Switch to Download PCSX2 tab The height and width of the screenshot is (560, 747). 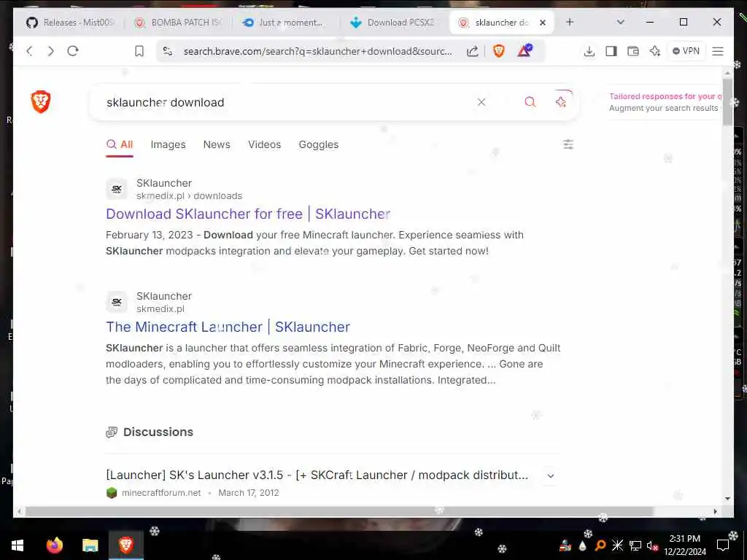tap(395, 23)
